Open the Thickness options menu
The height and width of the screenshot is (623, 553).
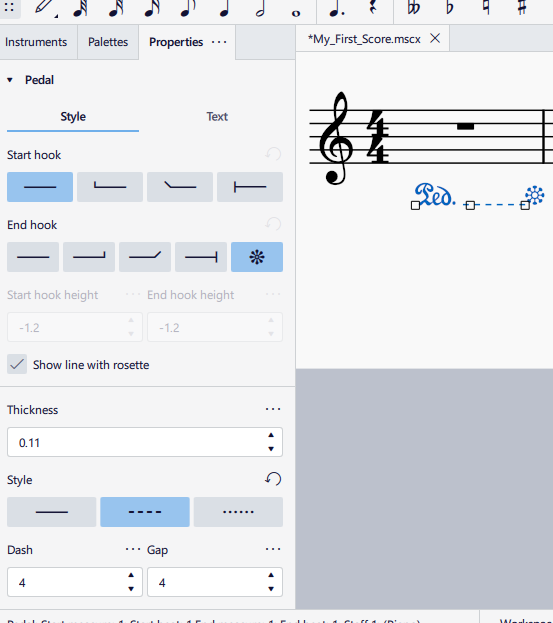(x=273, y=409)
